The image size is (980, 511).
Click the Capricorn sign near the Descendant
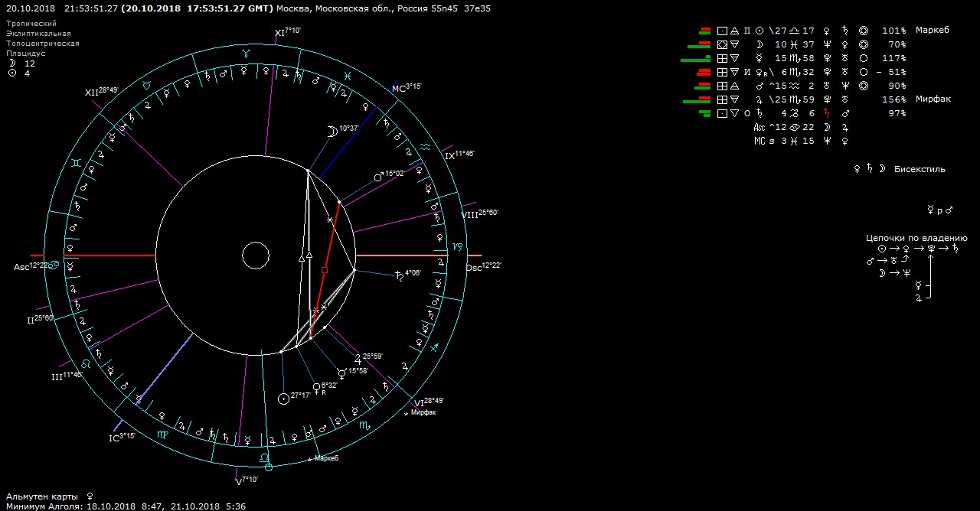[x=457, y=246]
